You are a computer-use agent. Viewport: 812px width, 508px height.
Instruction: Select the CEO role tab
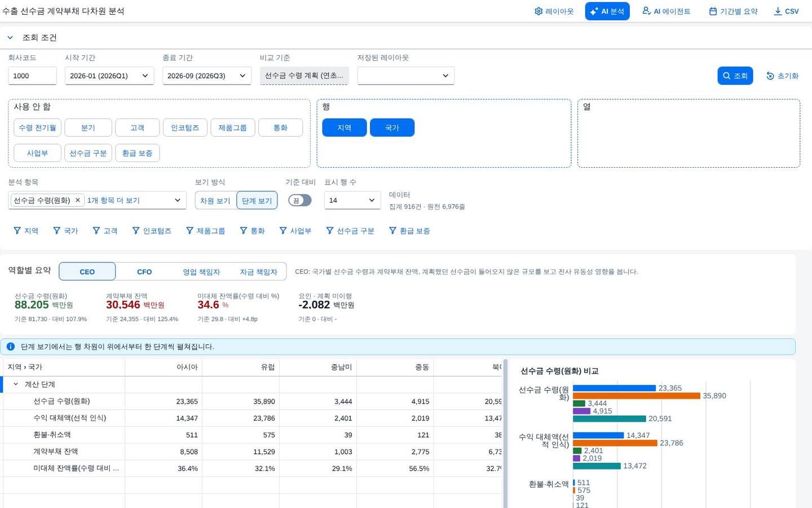click(87, 271)
